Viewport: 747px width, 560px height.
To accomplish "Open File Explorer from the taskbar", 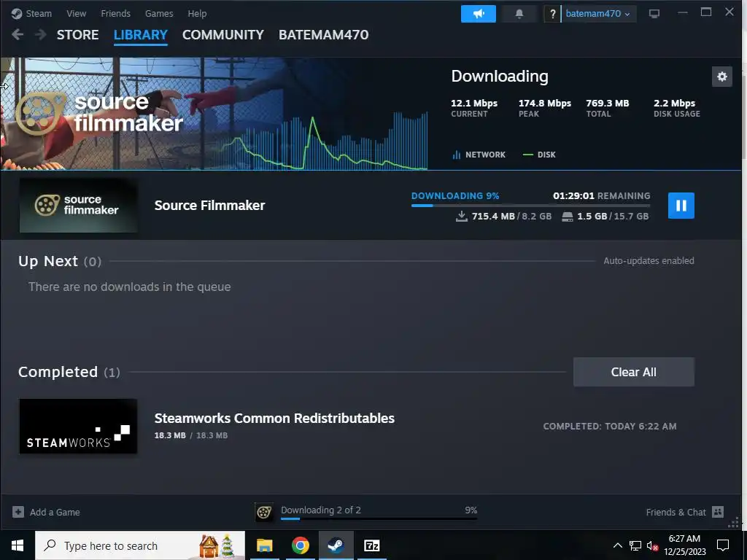I will coord(264,545).
